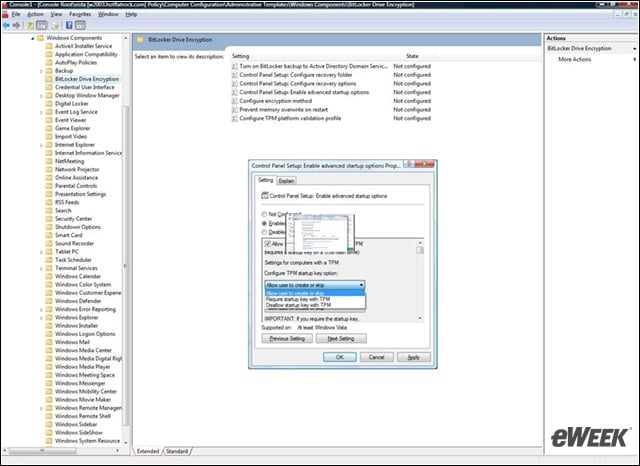Image resolution: width=640 pixels, height=466 pixels.
Task: Collapse the Windows Components tree node
Action: click(33, 38)
